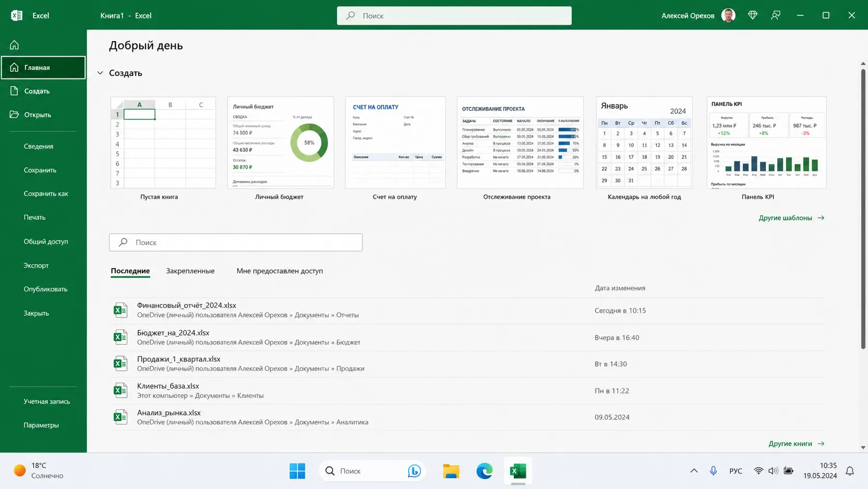Open Параметры in sidebar
This screenshot has width=868, height=489.
coord(41,425)
